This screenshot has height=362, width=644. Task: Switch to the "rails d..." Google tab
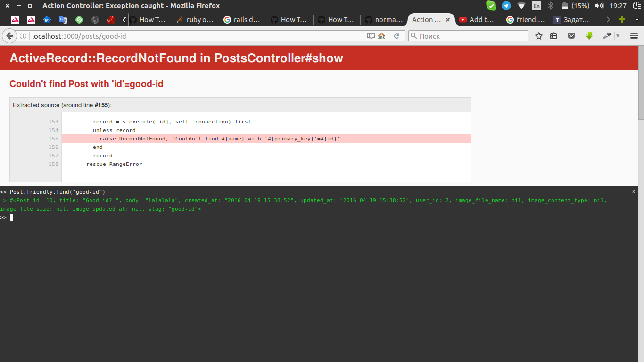pos(242,20)
